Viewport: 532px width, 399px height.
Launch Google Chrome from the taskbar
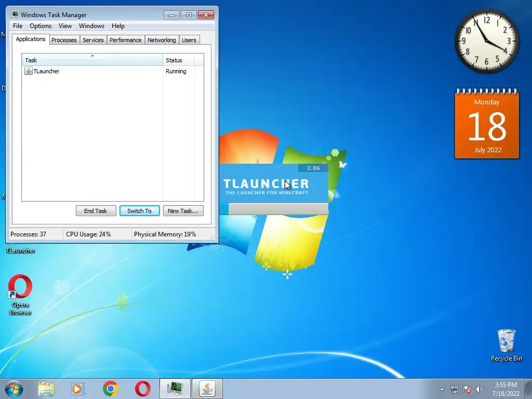[111, 389]
